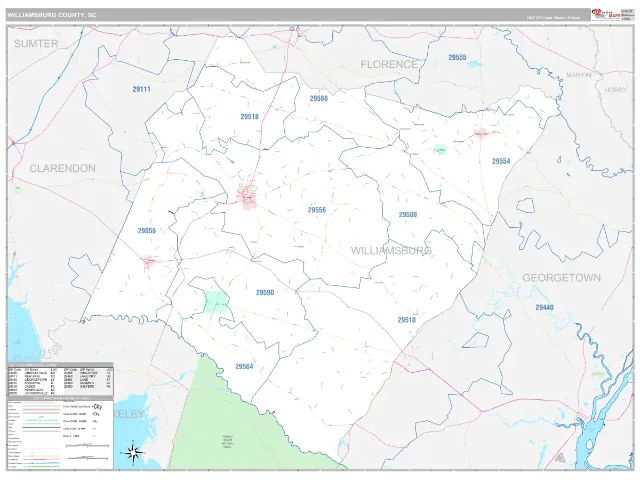Image resolution: width=640 pixels, height=480 pixels.
Task: Click the FLORENCE county label
Action: tap(389, 64)
